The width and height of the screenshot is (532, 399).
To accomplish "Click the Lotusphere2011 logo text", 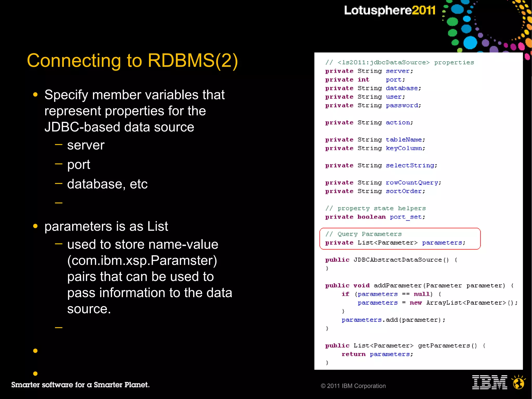I will point(390,10).
